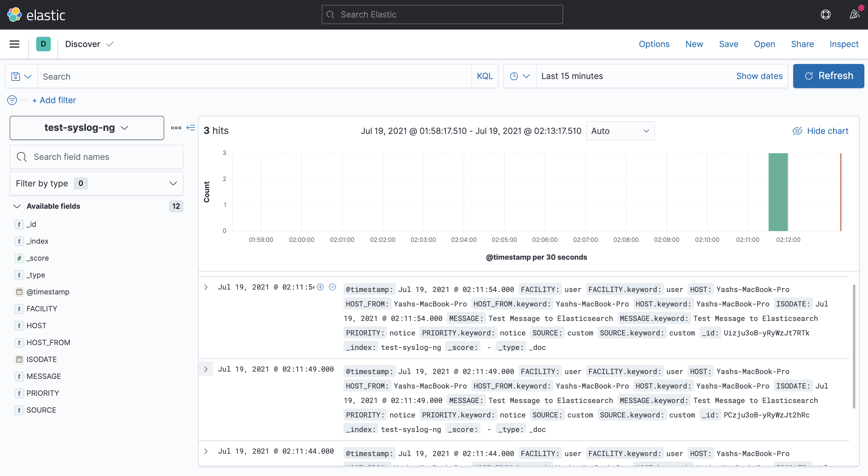Open the main navigation hamburger menu
Screen dimensions: 868x476
14,44
